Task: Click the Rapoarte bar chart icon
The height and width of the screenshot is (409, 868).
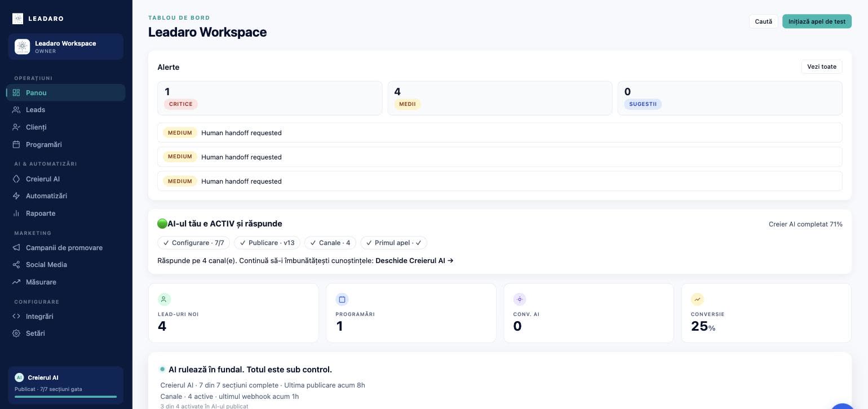Action: point(16,214)
